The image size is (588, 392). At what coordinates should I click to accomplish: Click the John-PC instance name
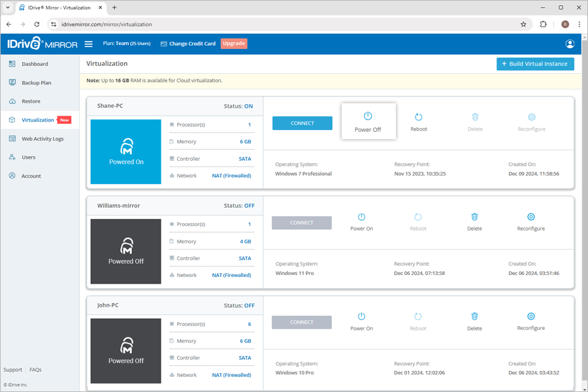point(108,305)
